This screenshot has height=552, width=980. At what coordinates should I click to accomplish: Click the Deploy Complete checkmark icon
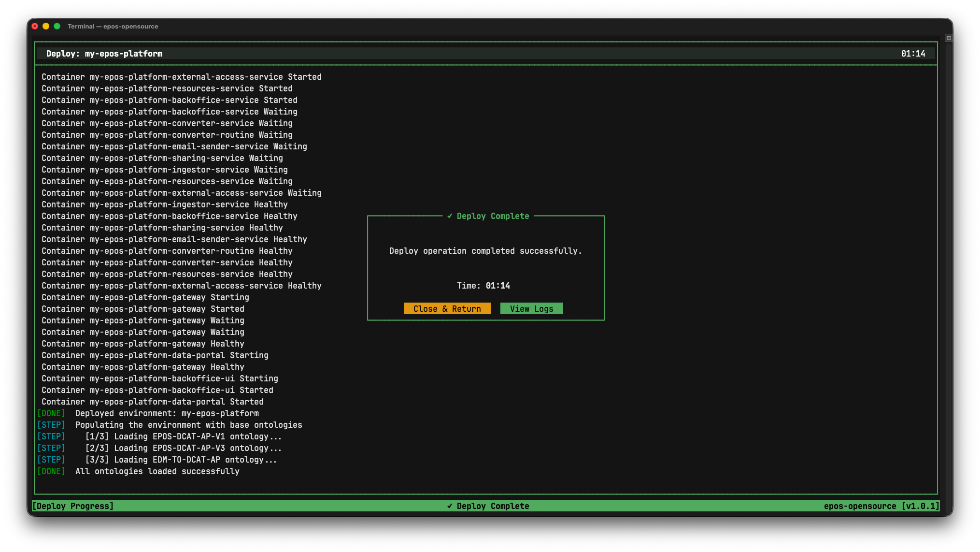pos(450,216)
